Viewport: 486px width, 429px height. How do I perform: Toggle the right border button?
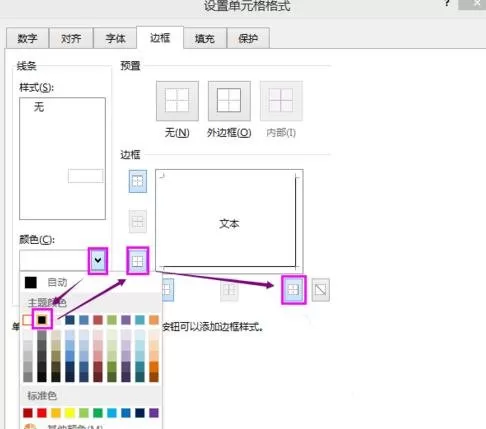(x=293, y=290)
